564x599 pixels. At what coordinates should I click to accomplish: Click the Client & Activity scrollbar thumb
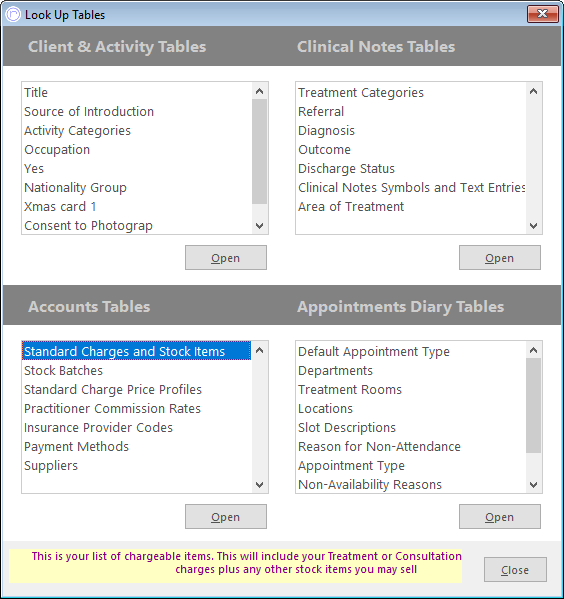coord(259,152)
